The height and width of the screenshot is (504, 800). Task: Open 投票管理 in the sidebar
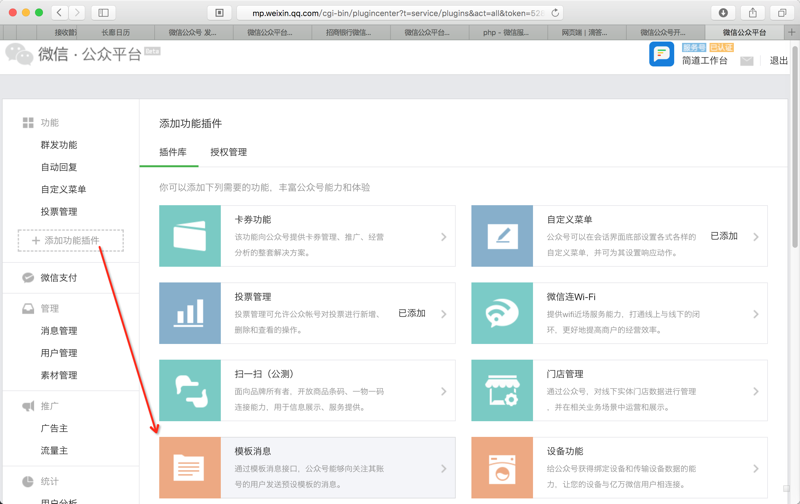[59, 212]
